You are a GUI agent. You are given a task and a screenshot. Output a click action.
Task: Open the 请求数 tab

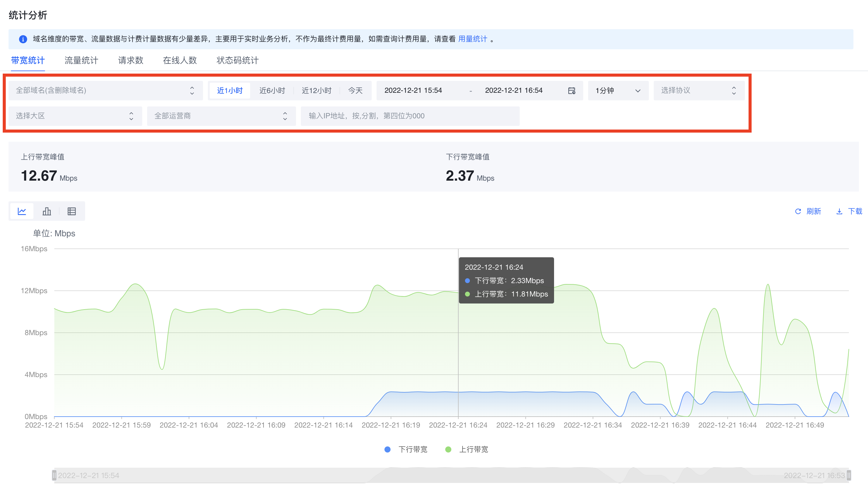[x=131, y=61]
